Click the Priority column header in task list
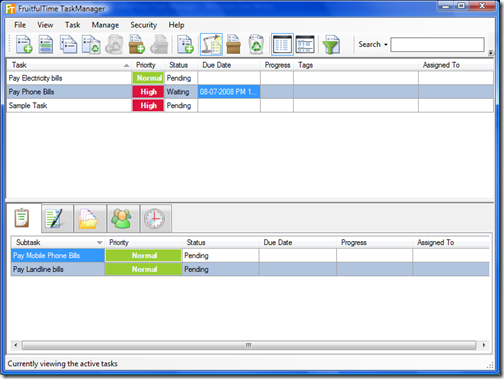 pos(148,65)
